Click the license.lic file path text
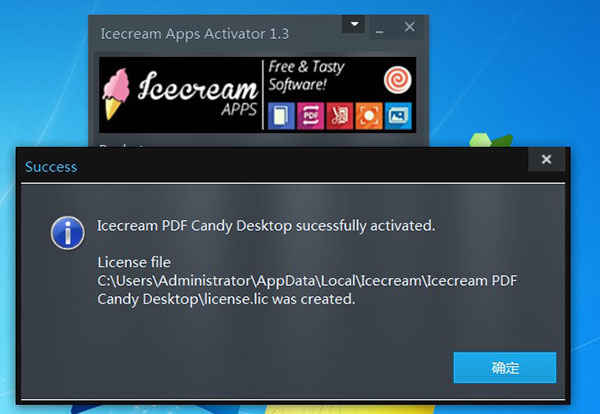Screen dimensions: 600x414 tap(307, 290)
